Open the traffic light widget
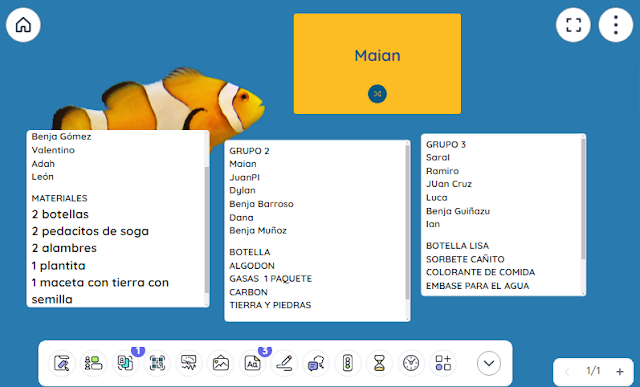This screenshot has height=387, width=640. [x=348, y=363]
